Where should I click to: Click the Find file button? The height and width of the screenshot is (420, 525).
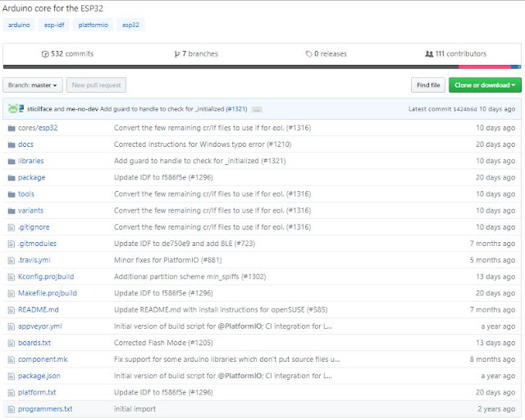[x=428, y=85]
